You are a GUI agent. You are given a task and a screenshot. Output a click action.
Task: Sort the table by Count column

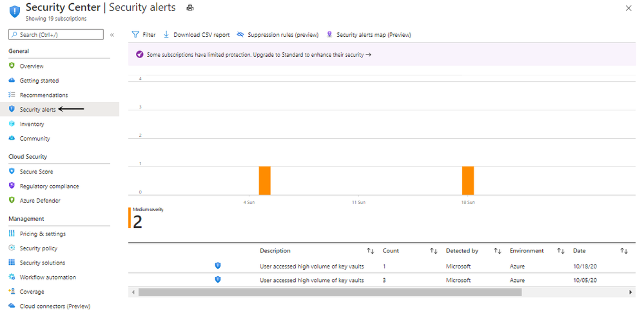coord(433,251)
